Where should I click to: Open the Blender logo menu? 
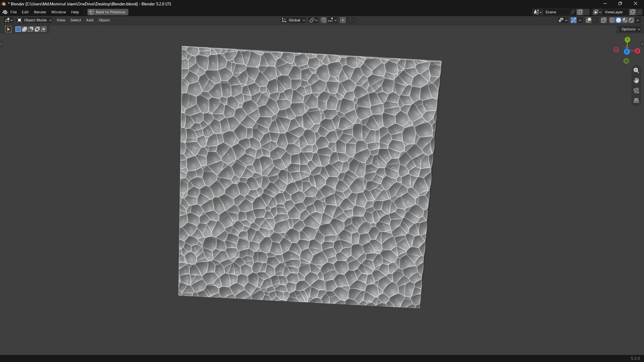pyautogui.click(x=5, y=12)
